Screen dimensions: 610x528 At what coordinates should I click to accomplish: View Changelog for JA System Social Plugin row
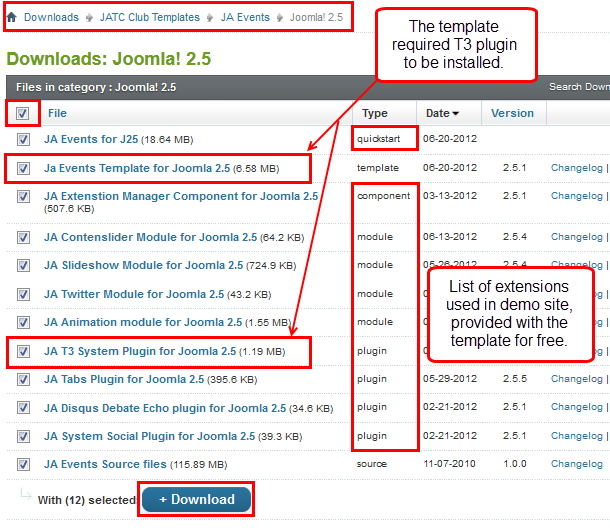(x=577, y=436)
